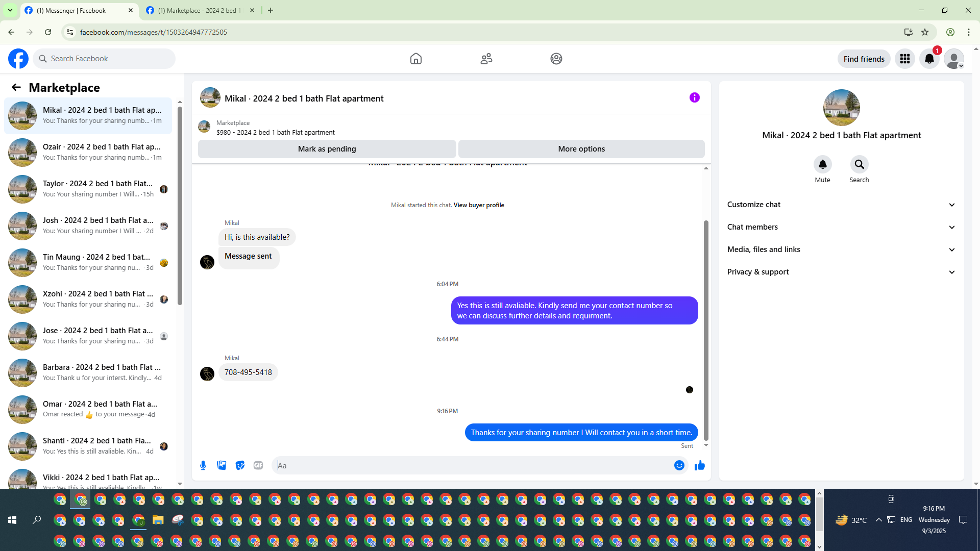This screenshot has width=980, height=551.
Task: Open the weather widget showing 32°C
Action: point(851,520)
